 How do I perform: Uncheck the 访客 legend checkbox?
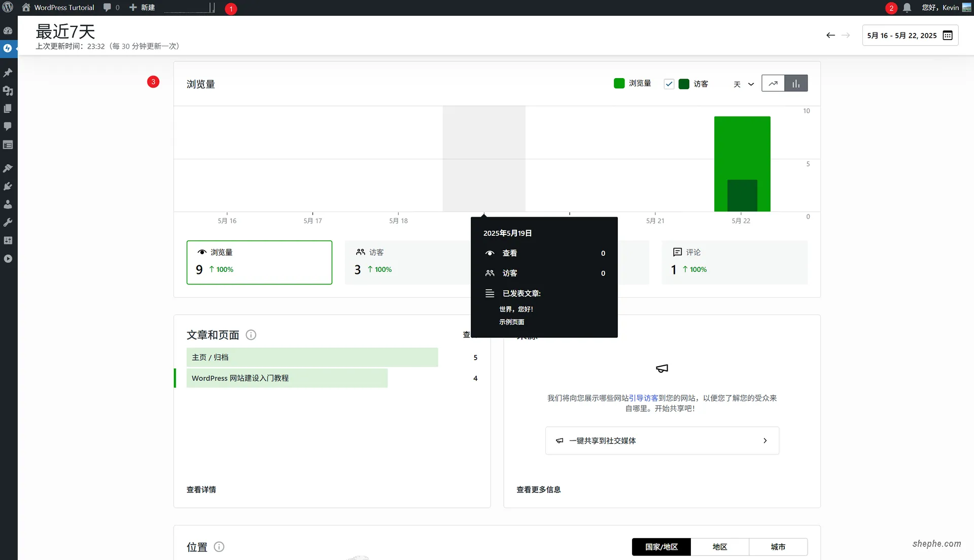669,84
